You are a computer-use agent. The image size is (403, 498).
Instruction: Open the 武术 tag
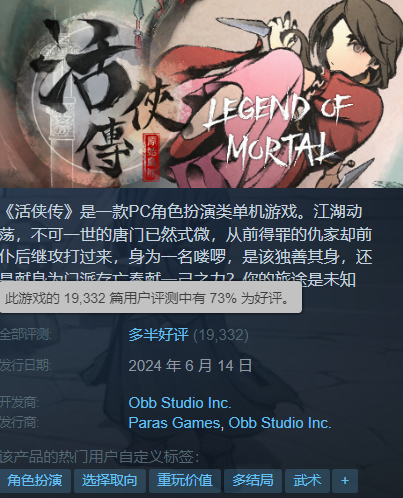307,481
